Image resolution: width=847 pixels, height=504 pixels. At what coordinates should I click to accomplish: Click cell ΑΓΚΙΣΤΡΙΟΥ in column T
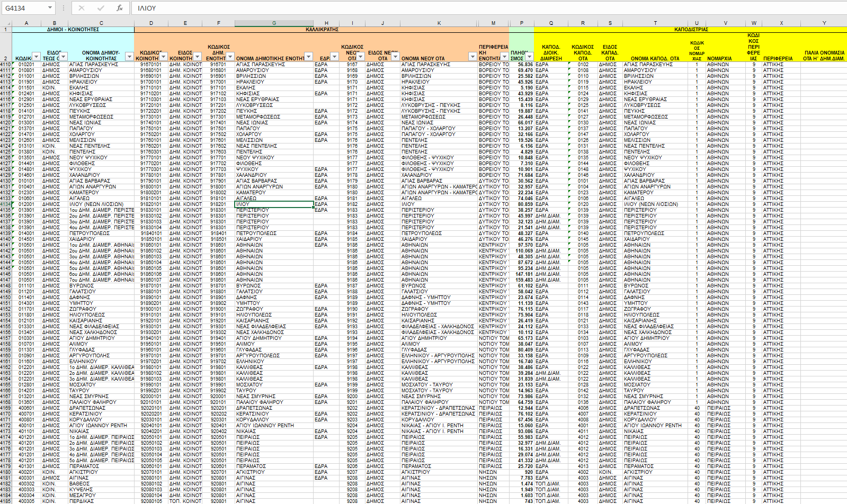(x=655, y=472)
